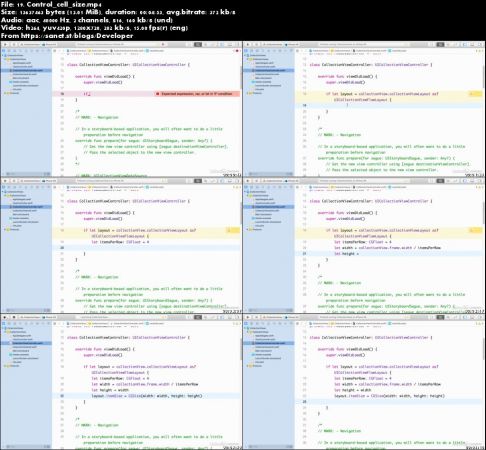
Task: Click the highlighted empty line 23 in the final thumbnail
Action: [x=389, y=402]
